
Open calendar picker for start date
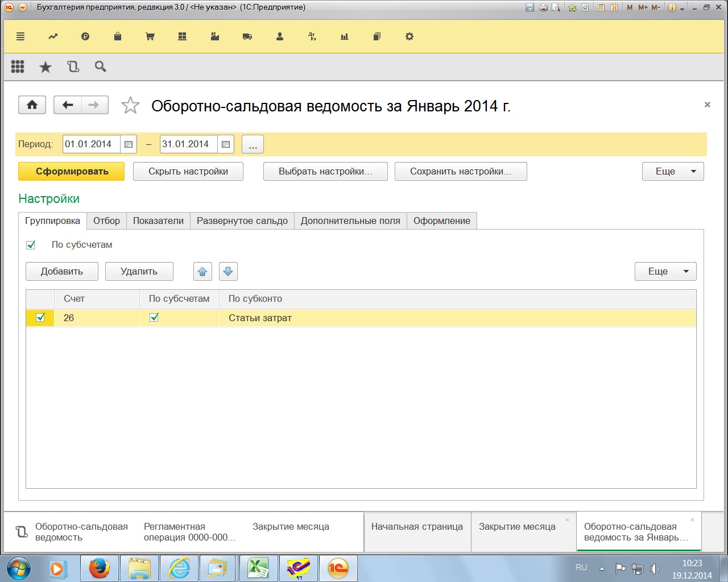pos(129,144)
